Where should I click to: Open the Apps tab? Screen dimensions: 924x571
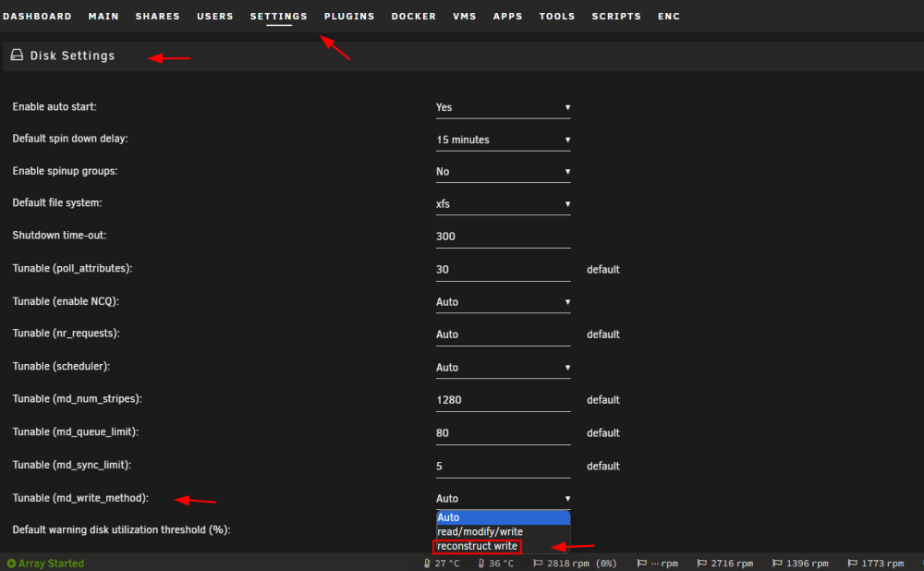pos(508,16)
